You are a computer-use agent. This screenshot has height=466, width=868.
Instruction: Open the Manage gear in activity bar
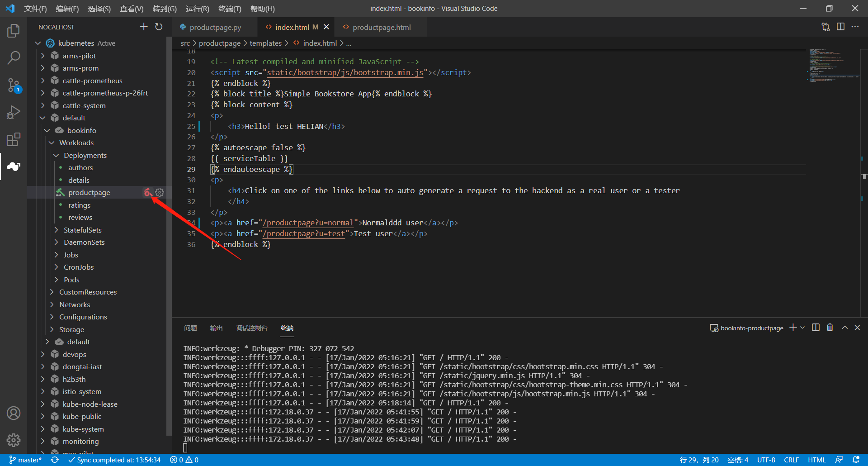(x=14, y=440)
